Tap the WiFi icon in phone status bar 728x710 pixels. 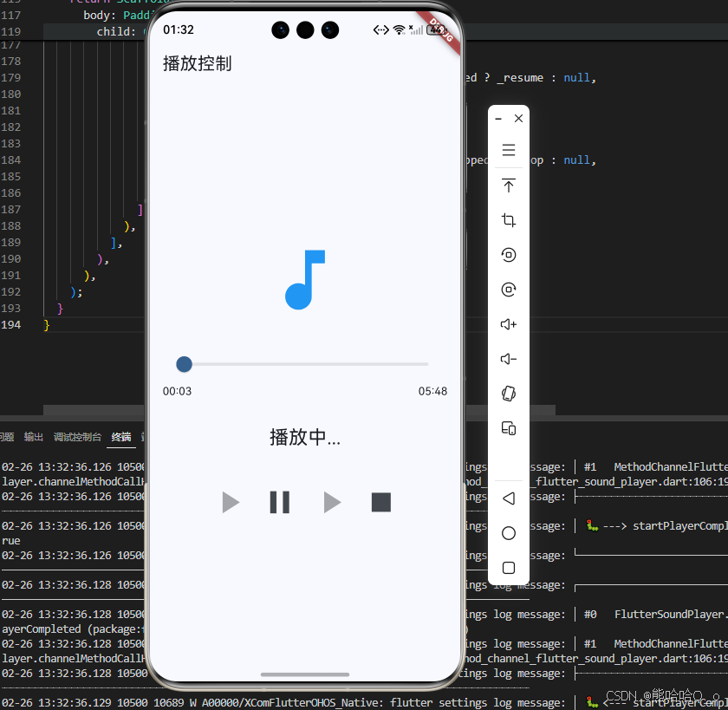[x=399, y=30]
